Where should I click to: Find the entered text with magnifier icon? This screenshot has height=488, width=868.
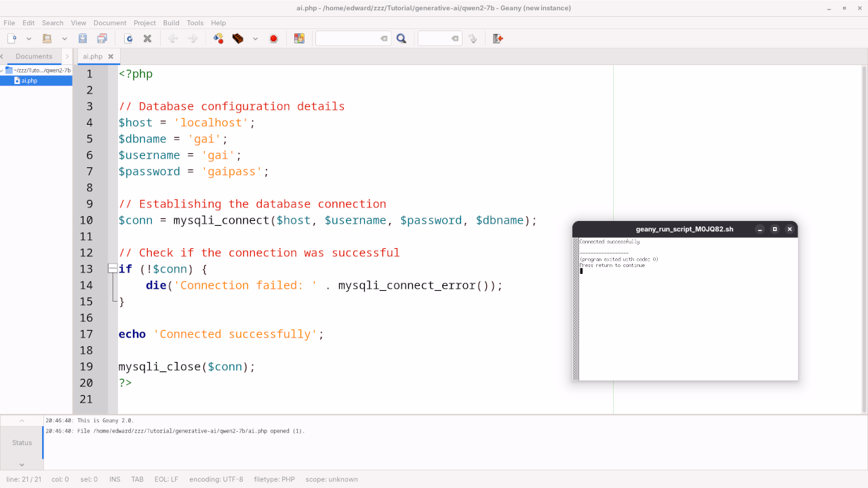(401, 39)
